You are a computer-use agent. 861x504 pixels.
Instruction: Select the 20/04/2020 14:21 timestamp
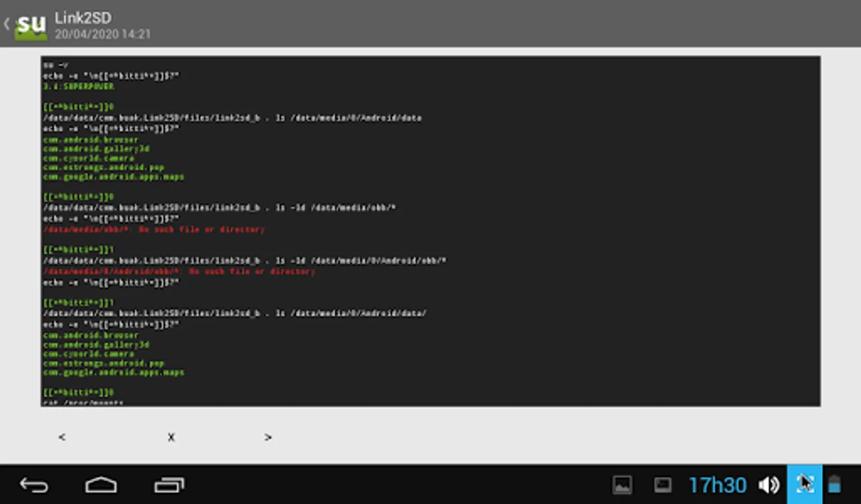tap(103, 35)
